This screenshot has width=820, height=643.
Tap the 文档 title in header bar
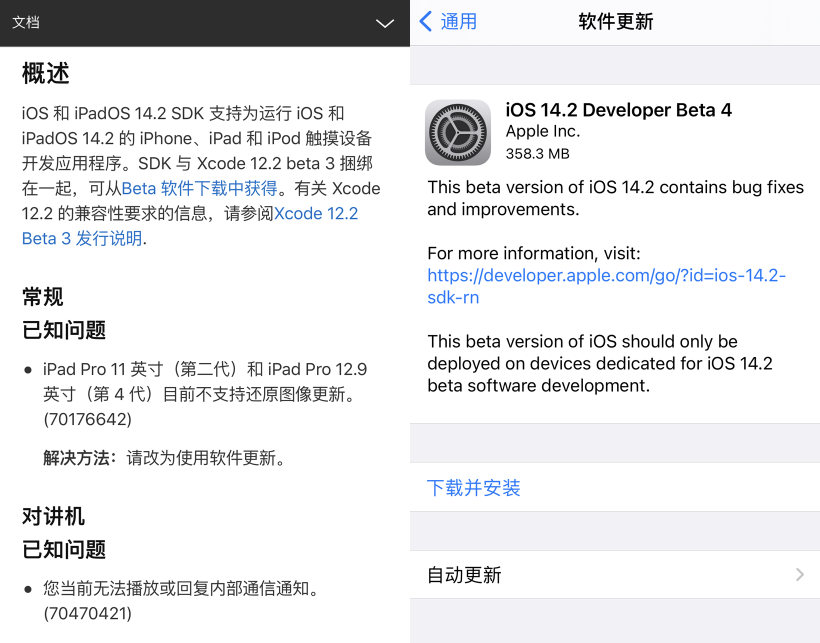(26, 23)
